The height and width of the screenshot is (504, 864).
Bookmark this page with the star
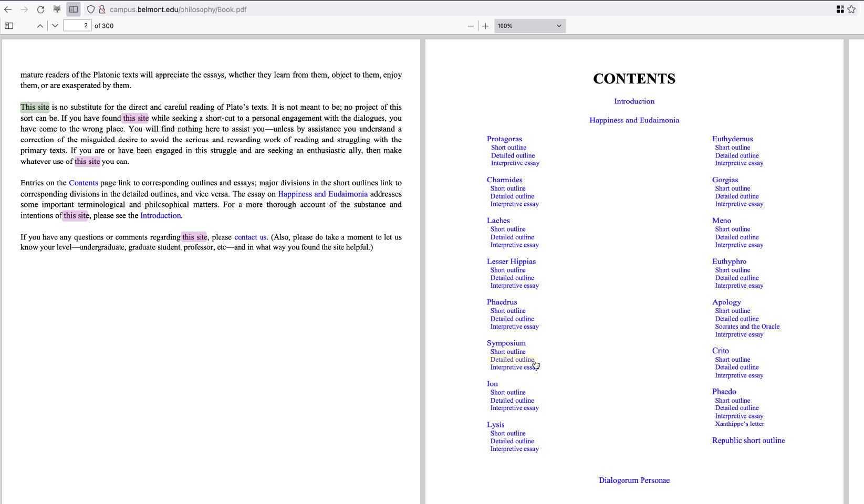(x=851, y=9)
